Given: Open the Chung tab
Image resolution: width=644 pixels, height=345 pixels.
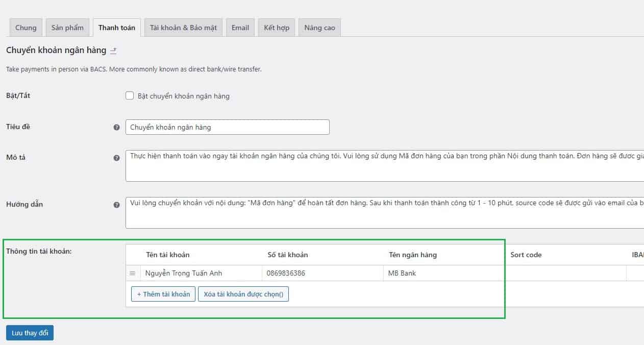Looking at the screenshot, I should [x=26, y=28].
